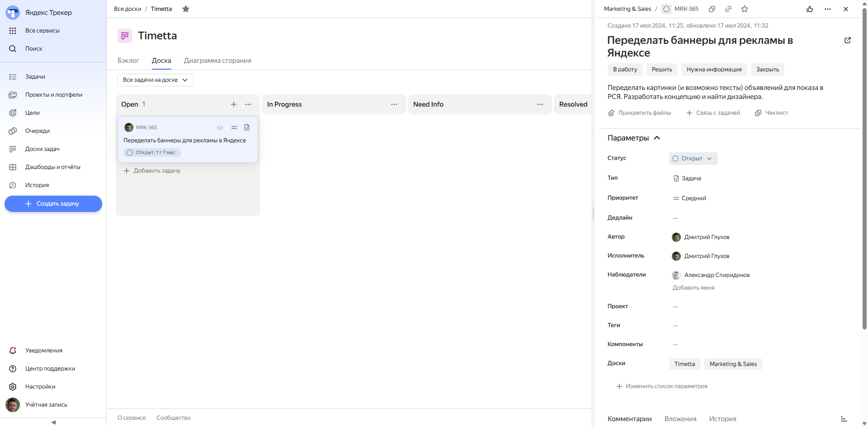Collapse the Параметры section

[657, 138]
